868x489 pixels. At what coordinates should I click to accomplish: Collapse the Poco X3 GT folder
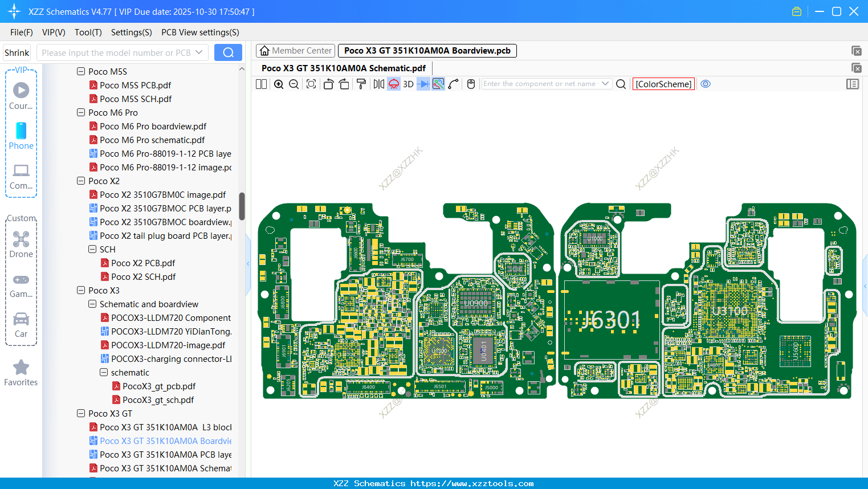click(81, 414)
